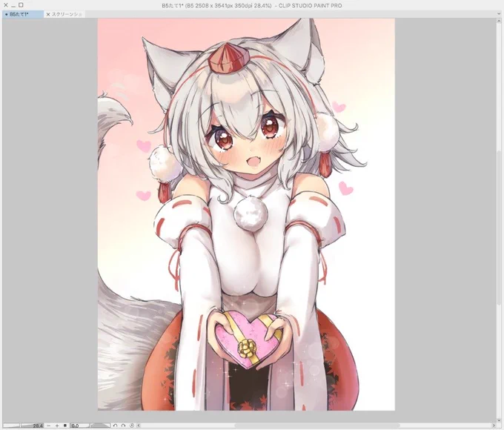This screenshot has width=504, height=430.
Task: Click the 28.4 zoom percentage slider
Action: [x=32, y=426]
